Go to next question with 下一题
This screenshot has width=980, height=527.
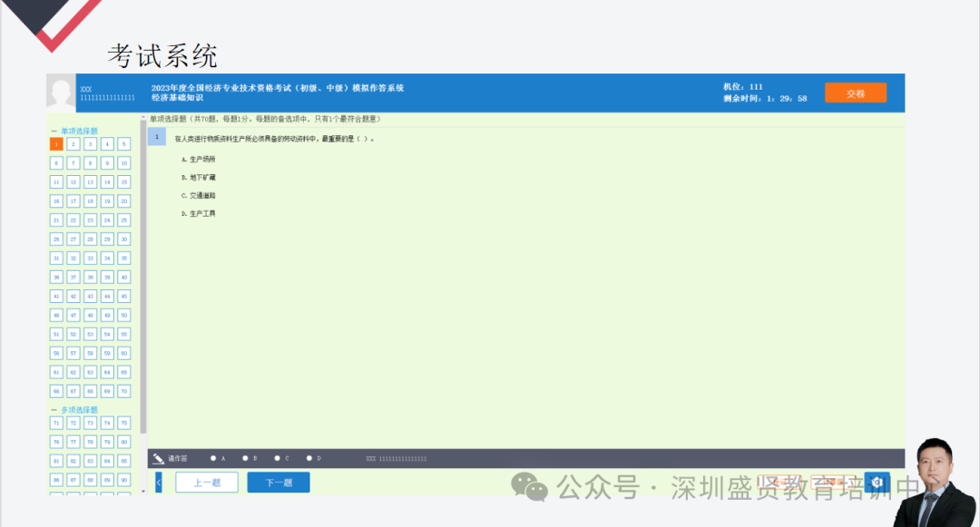tap(278, 483)
